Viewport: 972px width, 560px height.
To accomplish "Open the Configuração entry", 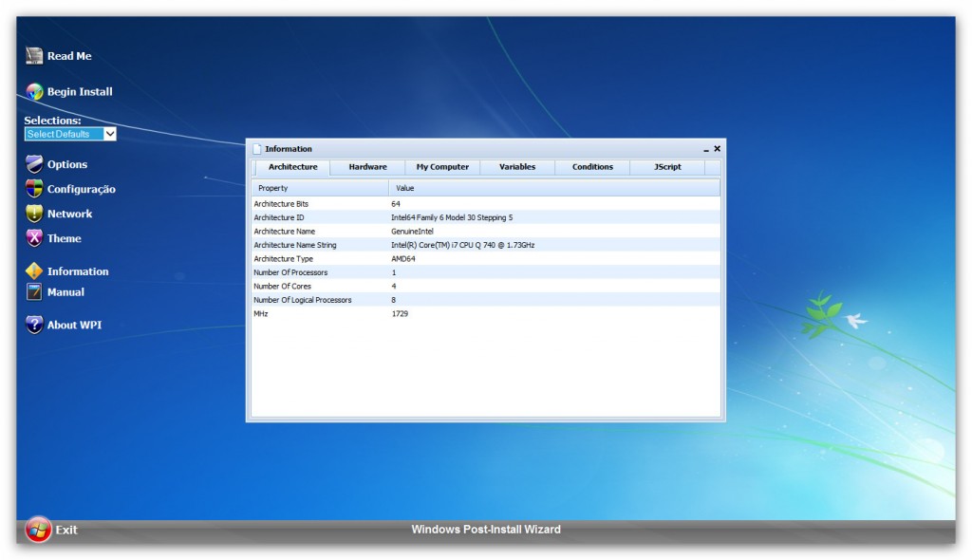I will point(82,189).
